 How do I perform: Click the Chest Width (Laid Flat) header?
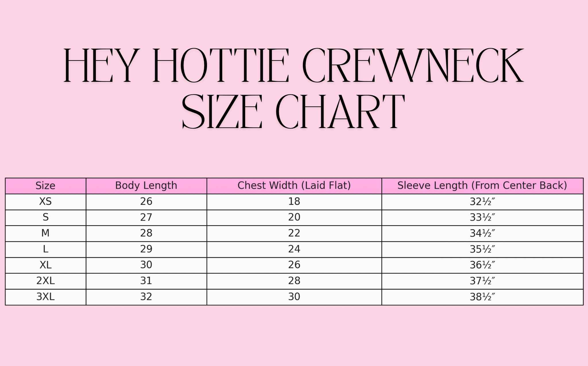pyautogui.click(x=294, y=186)
